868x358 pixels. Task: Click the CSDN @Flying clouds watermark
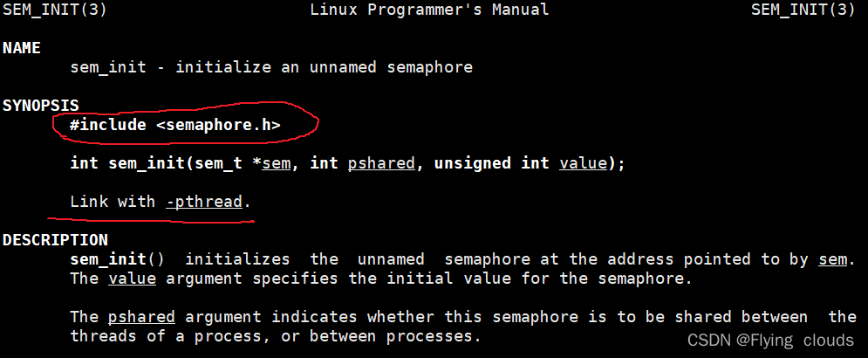(770, 340)
